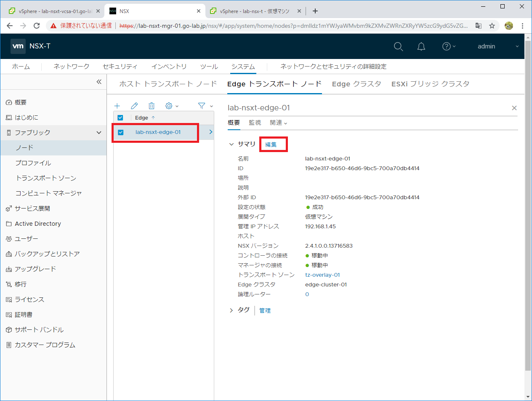
Task: Open the ツール top menu
Action: [209, 67]
